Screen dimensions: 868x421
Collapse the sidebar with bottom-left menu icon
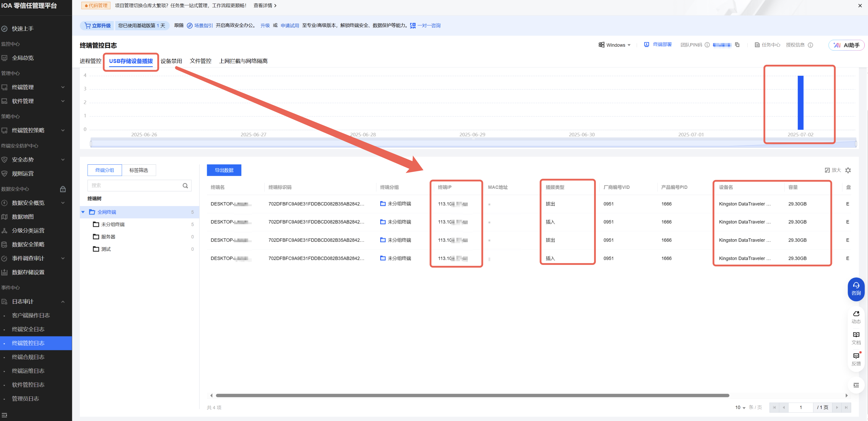4,415
